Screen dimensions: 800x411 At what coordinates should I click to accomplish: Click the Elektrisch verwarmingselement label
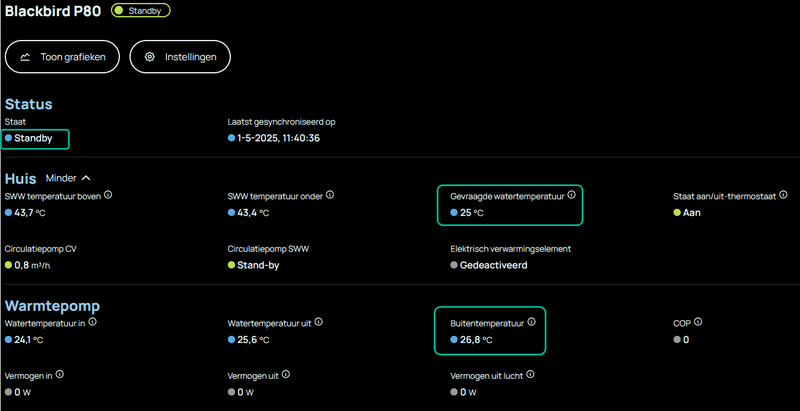[x=511, y=249]
